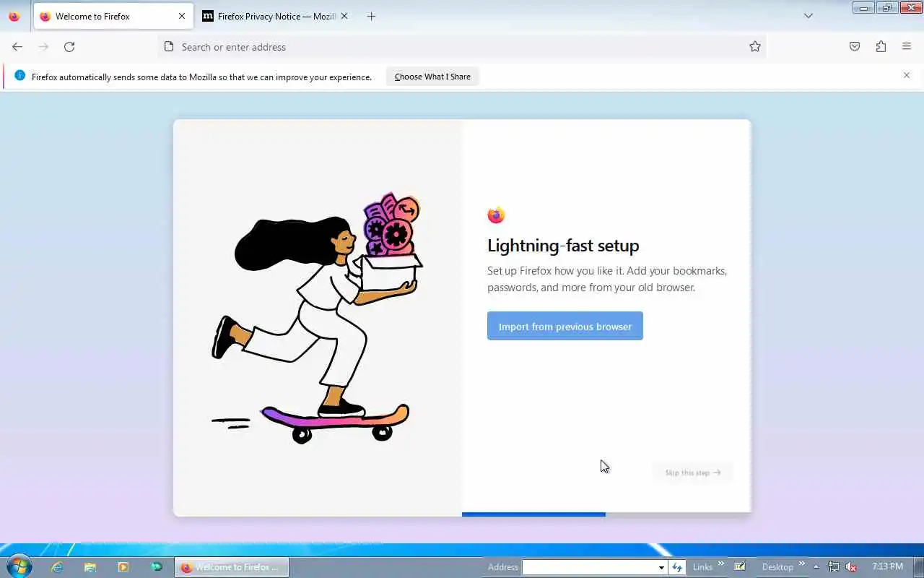Focus the taskbar Address input field
This screenshot has height=578, width=924.
point(589,567)
